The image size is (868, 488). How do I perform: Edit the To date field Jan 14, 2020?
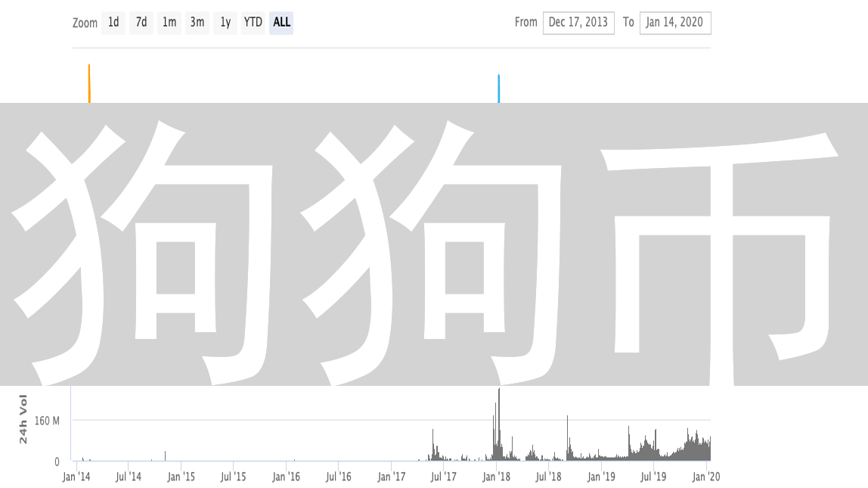675,23
